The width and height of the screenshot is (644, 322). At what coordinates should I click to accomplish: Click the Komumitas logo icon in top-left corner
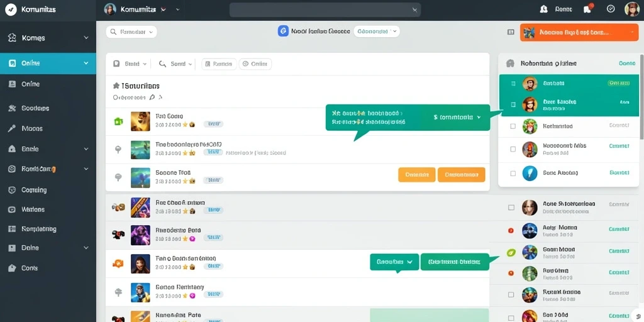11,9
